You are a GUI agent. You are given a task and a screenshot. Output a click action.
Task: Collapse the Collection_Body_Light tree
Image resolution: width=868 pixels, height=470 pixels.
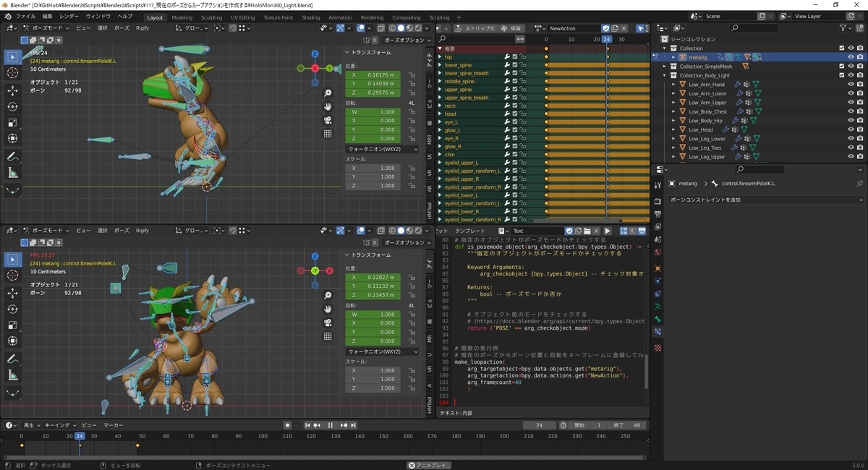click(665, 75)
